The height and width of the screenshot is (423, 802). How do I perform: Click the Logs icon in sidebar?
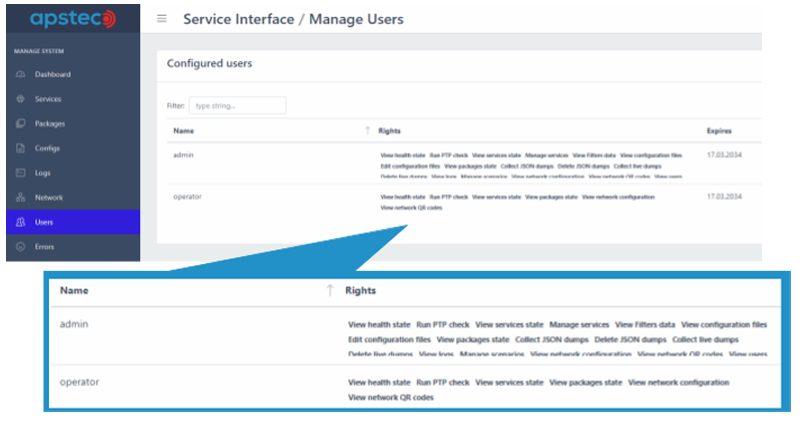(21, 173)
